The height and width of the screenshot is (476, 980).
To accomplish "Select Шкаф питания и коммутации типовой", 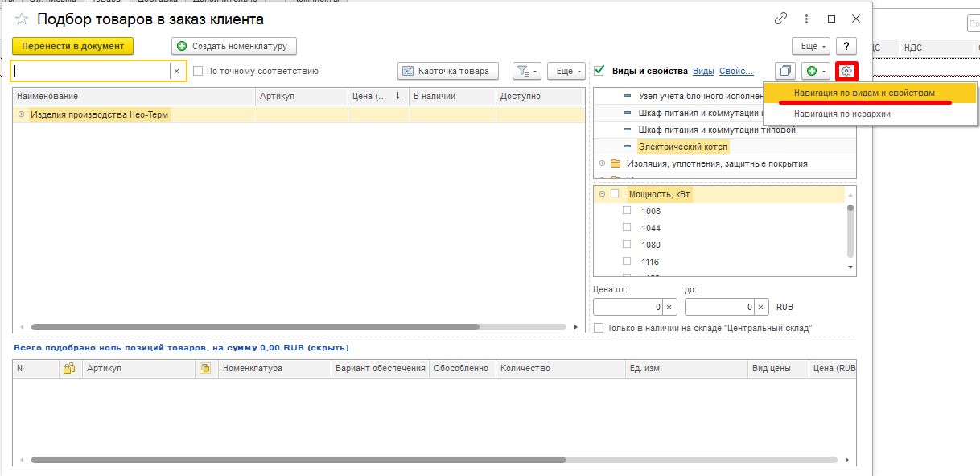I will (716, 130).
